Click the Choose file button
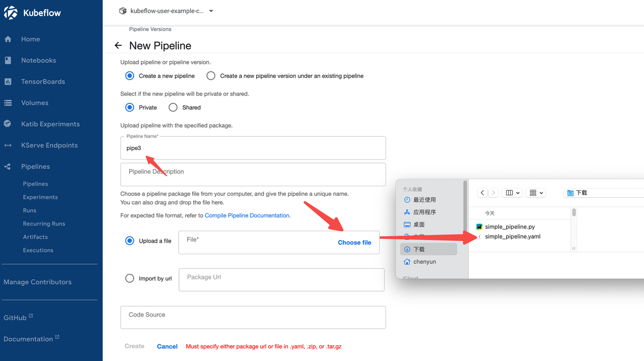 pyautogui.click(x=354, y=242)
